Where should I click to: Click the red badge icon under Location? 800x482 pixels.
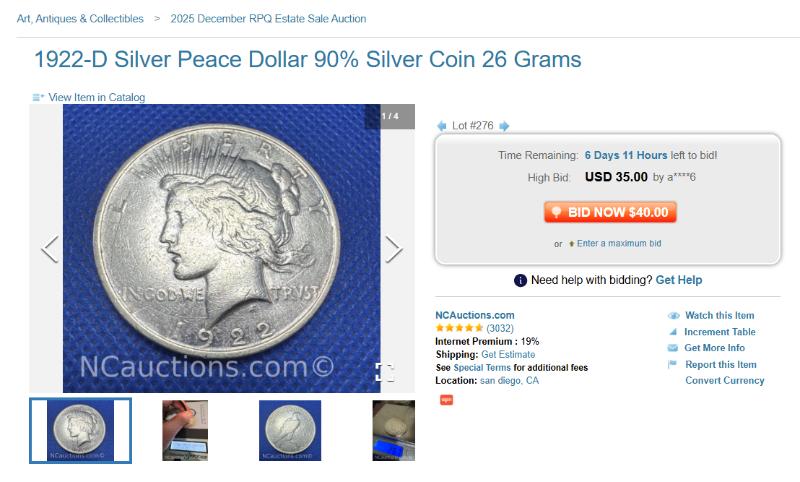point(446,400)
